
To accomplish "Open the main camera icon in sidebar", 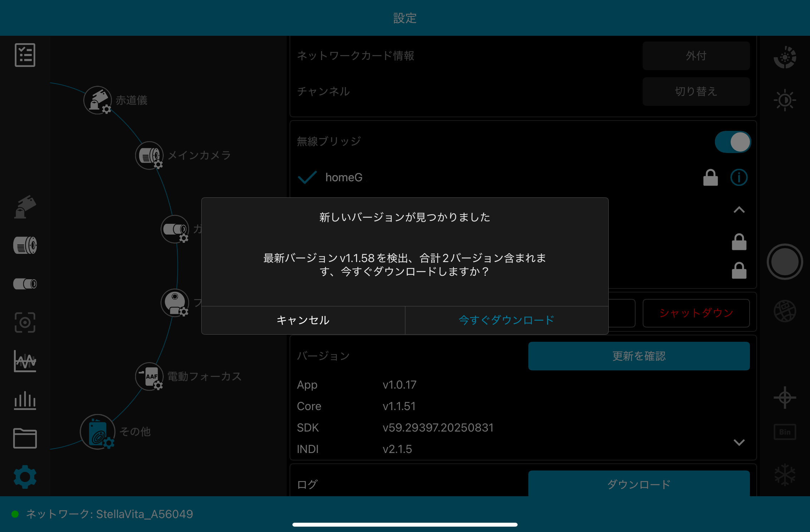I will point(25,246).
